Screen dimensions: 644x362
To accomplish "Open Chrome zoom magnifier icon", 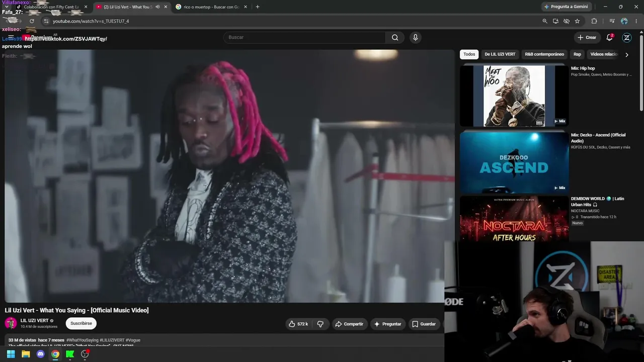I will 545,21.
